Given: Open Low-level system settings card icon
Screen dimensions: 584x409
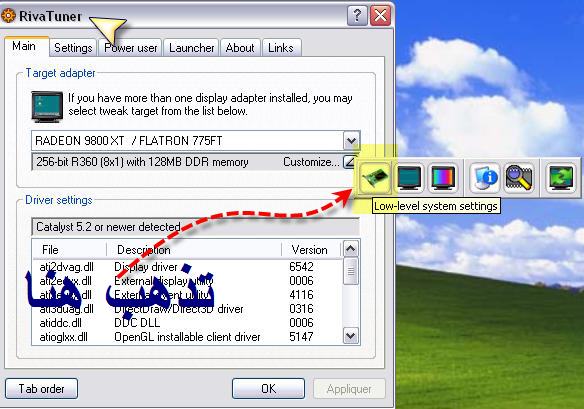Looking at the screenshot, I should [375, 177].
